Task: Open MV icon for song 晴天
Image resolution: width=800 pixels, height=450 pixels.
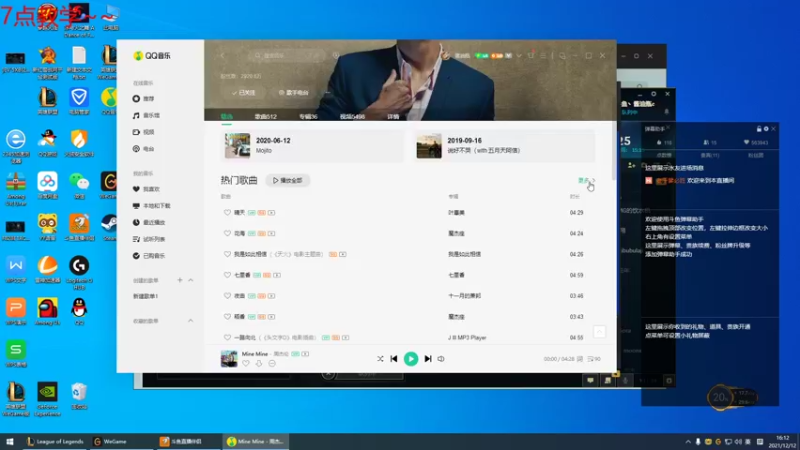Action: [x=271, y=213]
